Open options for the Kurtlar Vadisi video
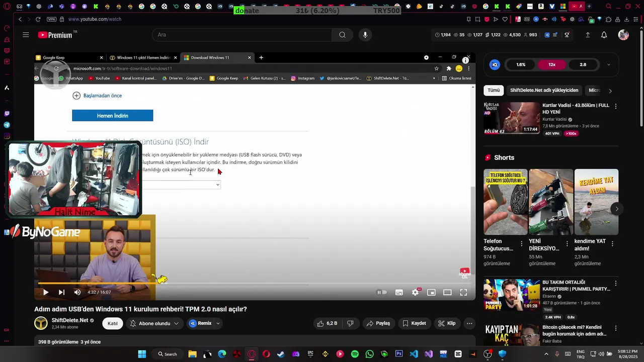The width and height of the screenshot is (644, 362). [x=615, y=107]
